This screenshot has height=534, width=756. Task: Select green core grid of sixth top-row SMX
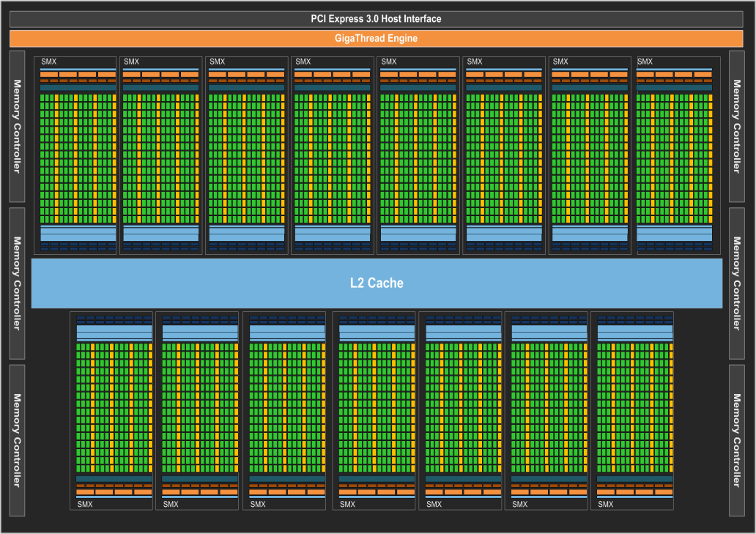pos(503,157)
